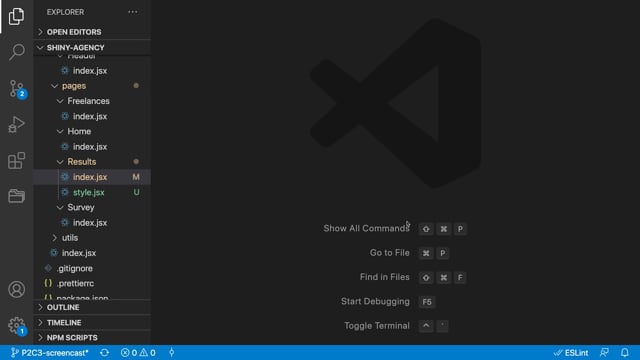Click the Show All Commands label
640x360 pixels.
366,228
